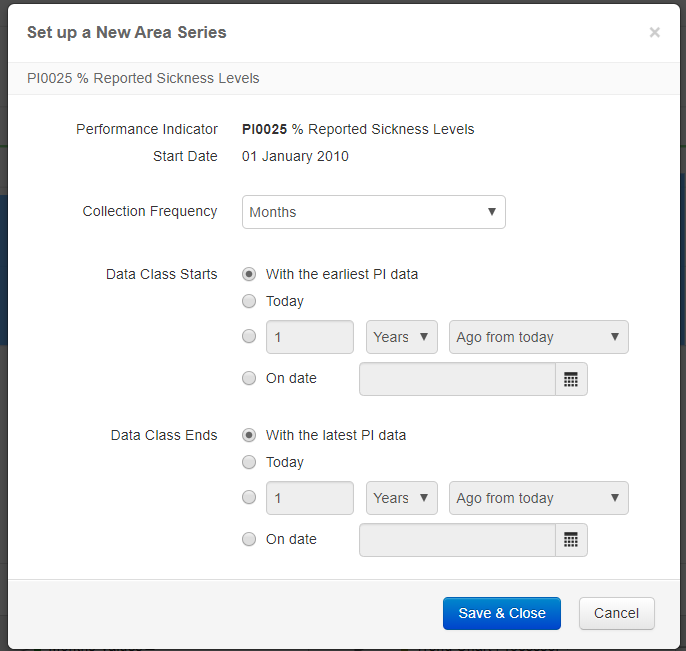The height and width of the screenshot is (651, 686).
Task: Click the Data Class Starts date input
Action: click(457, 379)
